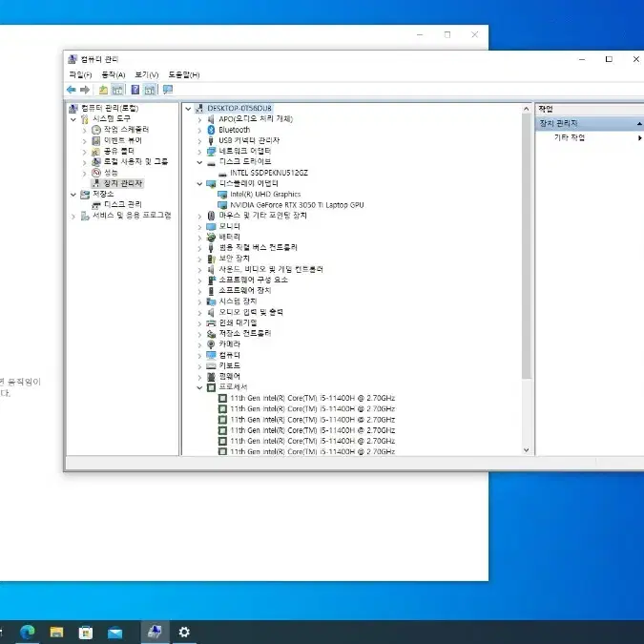Open the 파일(F) menu
644x644 pixels.
click(x=80, y=74)
